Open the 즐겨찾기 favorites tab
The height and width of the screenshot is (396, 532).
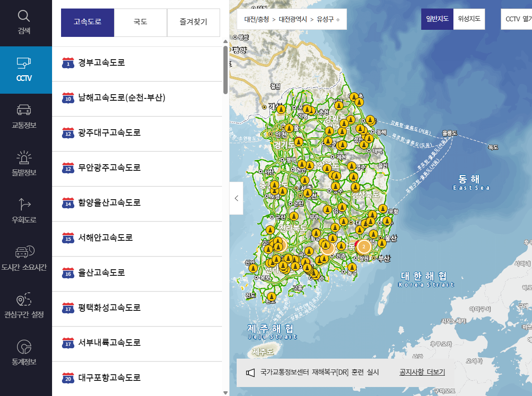click(x=193, y=23)
